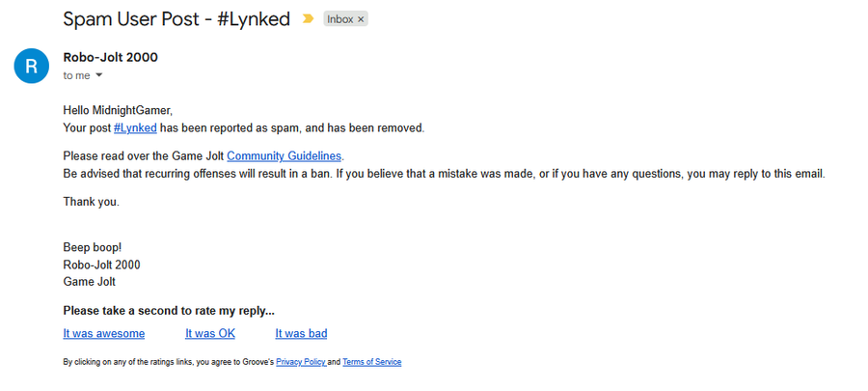The width and height of the screenshot is (868, 391).
Task: Open the #Lynked post link
Action: [x=135, y=127]
